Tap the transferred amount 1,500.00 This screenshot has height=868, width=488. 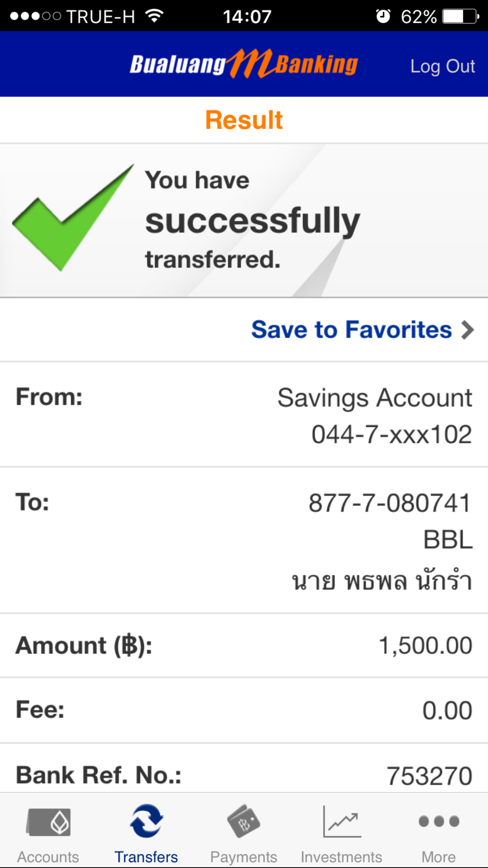(425, 645)
